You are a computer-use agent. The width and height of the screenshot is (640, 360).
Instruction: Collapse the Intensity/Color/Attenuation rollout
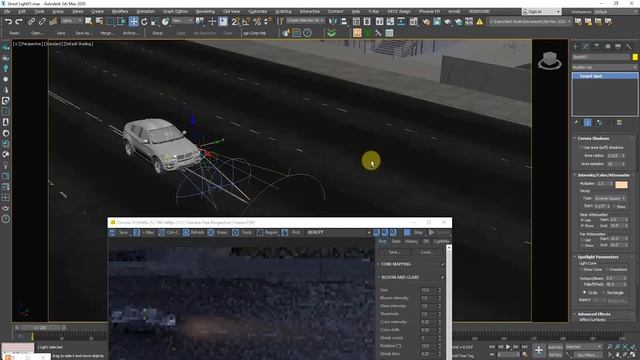(x=604, y=175)
